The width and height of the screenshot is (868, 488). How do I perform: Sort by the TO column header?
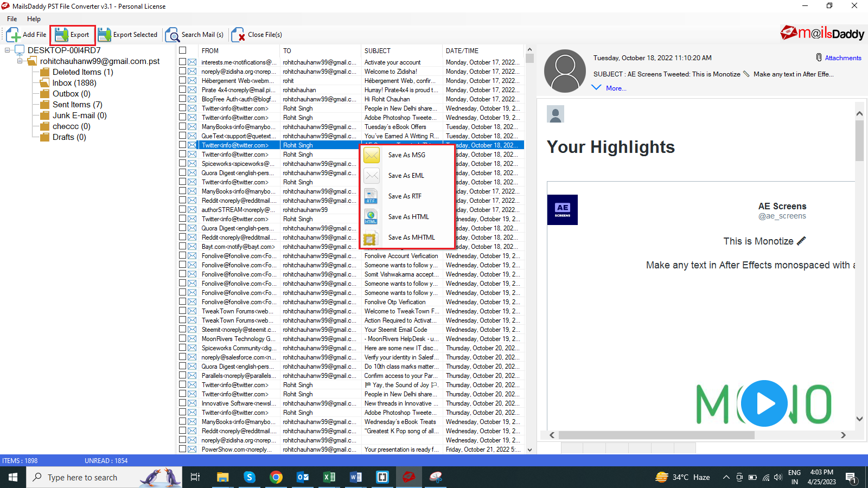[x=321, y=51]
